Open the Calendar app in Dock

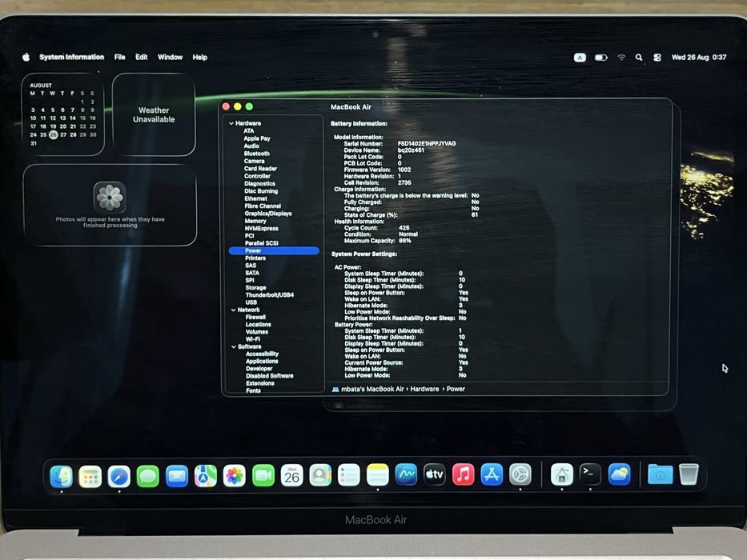[x=291, y=476]
